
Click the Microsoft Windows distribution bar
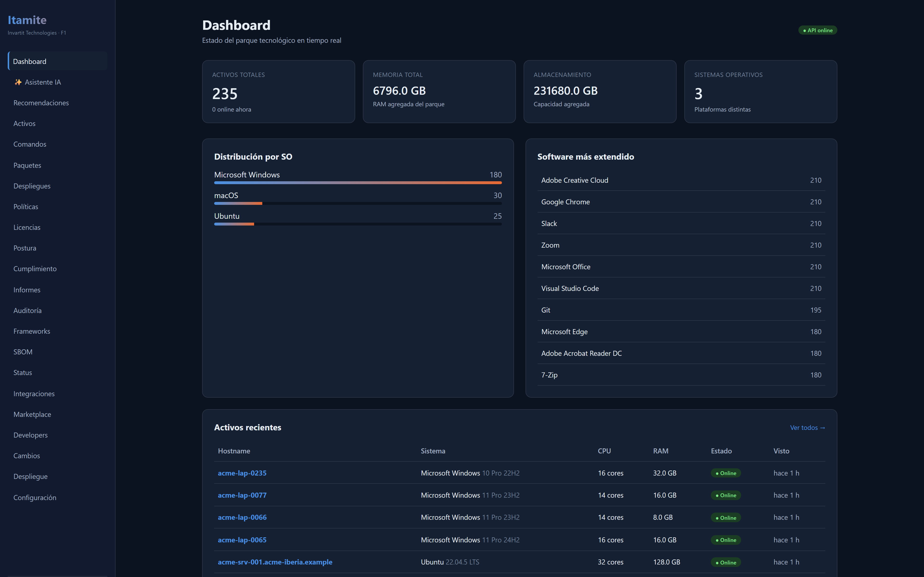[358, 183]
